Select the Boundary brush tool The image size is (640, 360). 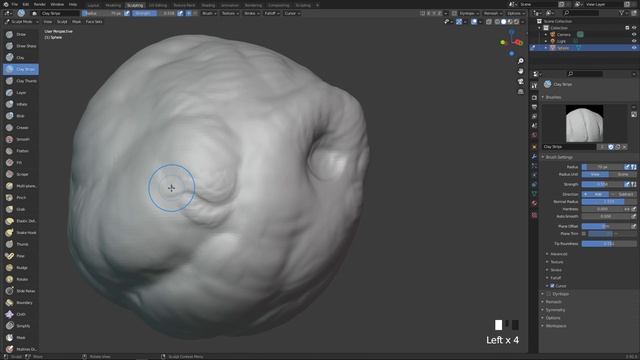(x=20, y=303)
